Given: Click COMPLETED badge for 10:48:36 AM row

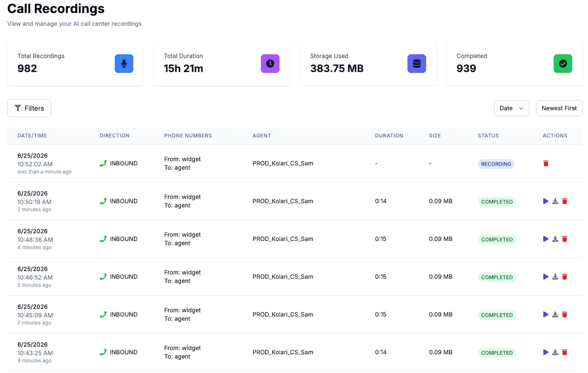Looking at the screenshot, I should click(x=497, y=240).
